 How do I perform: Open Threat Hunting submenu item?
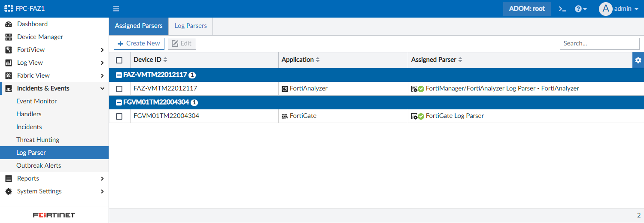pyautogui.click(x=54, y=140)
